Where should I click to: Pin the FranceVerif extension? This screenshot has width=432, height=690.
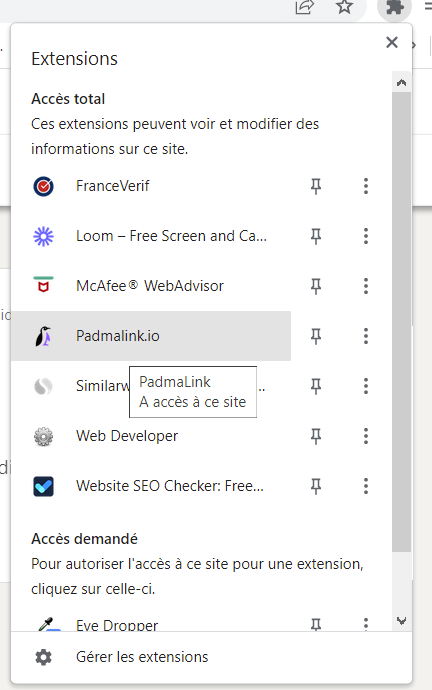pyautogui.click(x=316, y=186)
